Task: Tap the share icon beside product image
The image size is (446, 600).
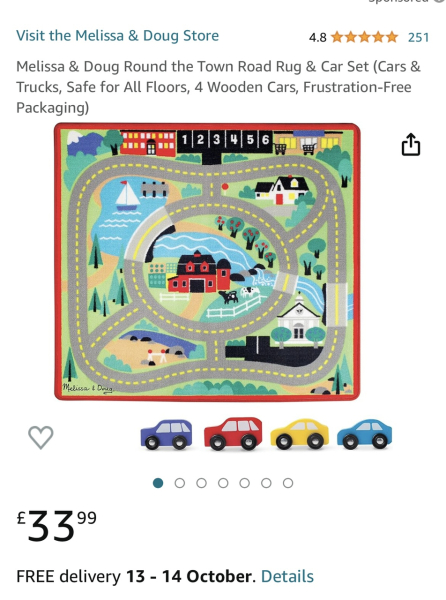Action: (411, 144)
